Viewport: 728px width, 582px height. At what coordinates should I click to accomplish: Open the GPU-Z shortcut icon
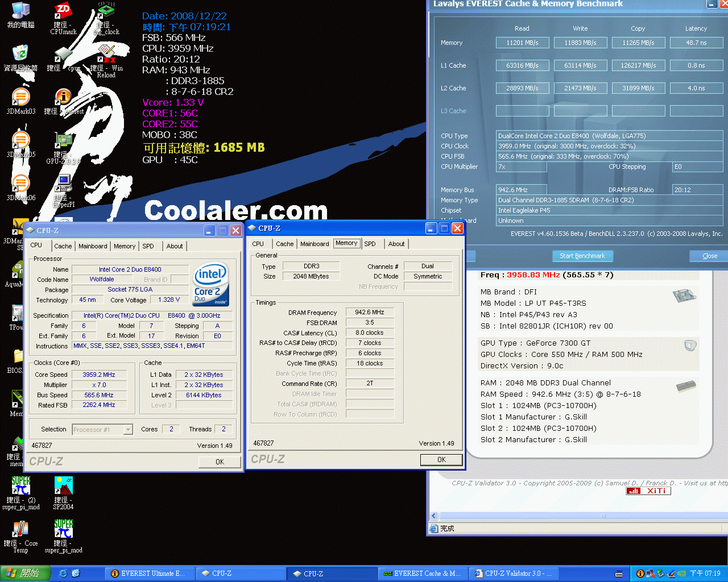coord(63,148)
